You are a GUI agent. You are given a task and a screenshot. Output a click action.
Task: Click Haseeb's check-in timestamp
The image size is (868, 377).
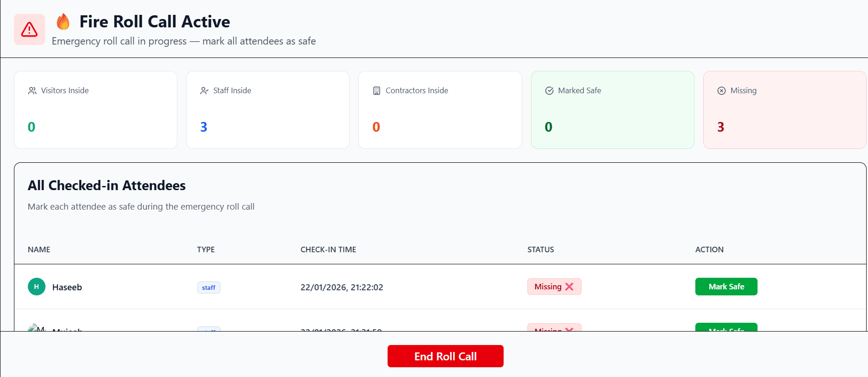tap(342, 287)
